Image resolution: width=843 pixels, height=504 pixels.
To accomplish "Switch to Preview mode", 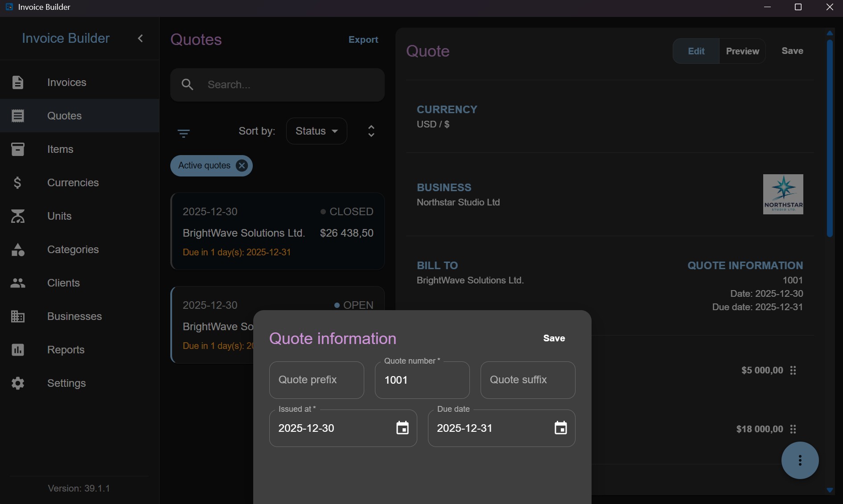I will point(743,51).
